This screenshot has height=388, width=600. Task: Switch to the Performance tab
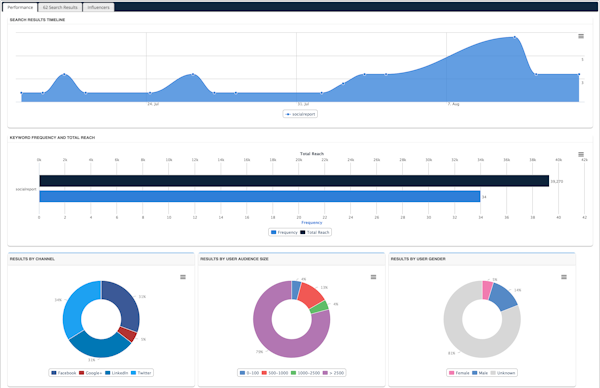pos(20,7)
